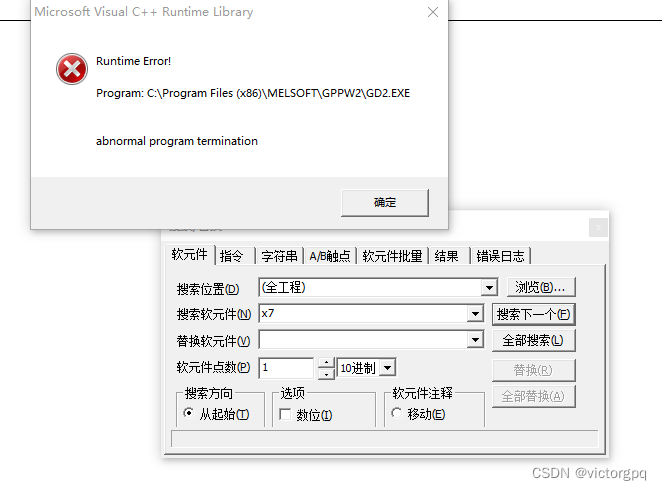Open the 软元件批量 tab

pyautogui.click(x=392, y=256)
